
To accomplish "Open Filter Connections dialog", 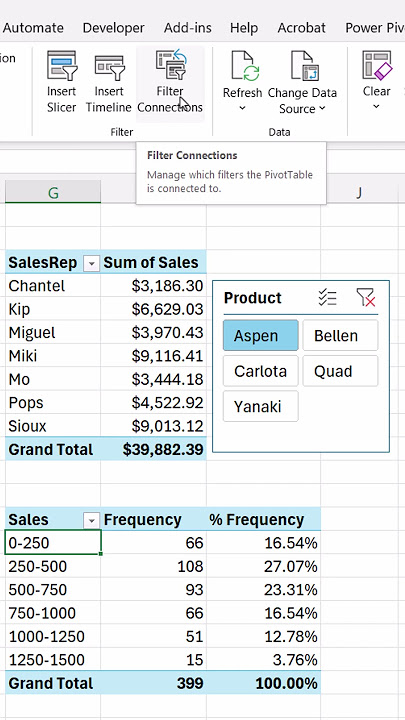I will point(170,82).
